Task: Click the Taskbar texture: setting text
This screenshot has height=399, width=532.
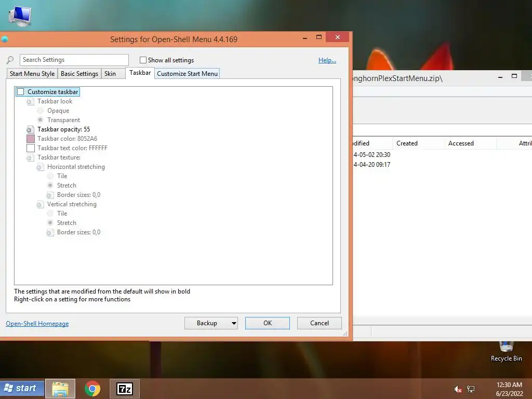Action: [x=59, y=157]
